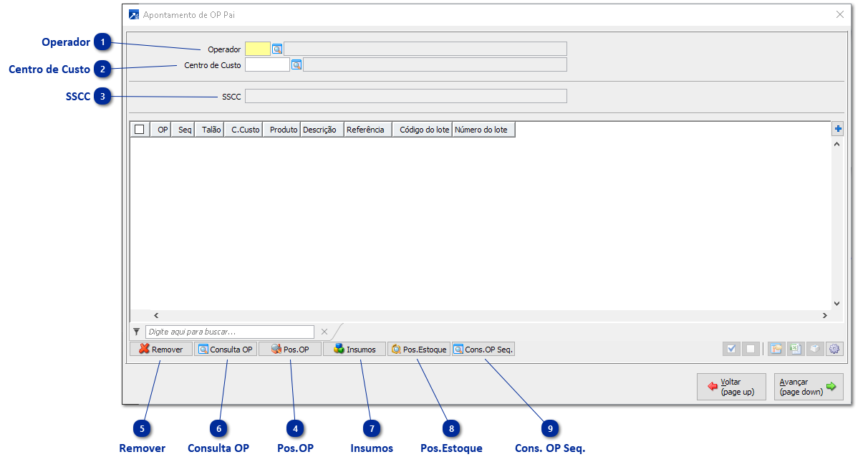868x467 pixels.
Task: Toggle the header select-all checkbox
Action: point(140,130)
